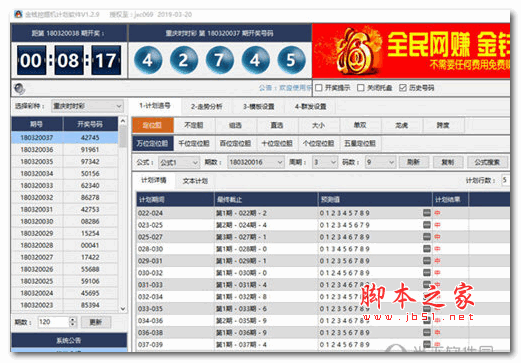Uncheck the 历史号码 checkbox
This screenshot has height=363, width=521.
403,88
